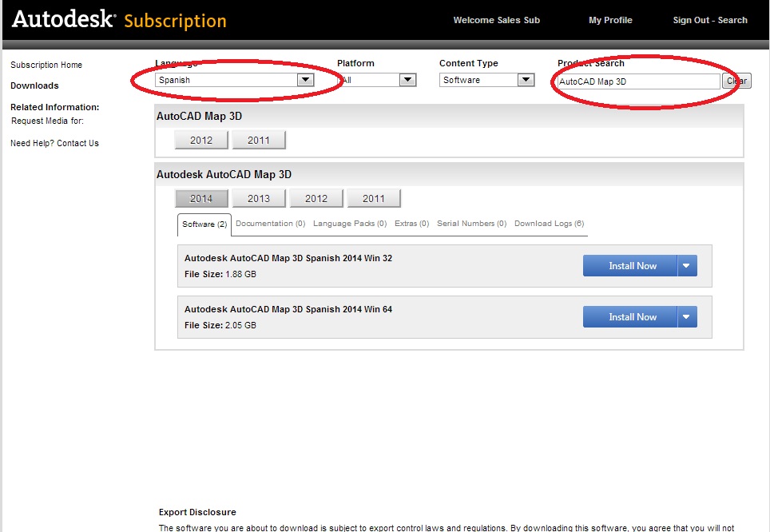Select 2013 under Autodesk AutoCAD Map 3D

coord(259,198)
